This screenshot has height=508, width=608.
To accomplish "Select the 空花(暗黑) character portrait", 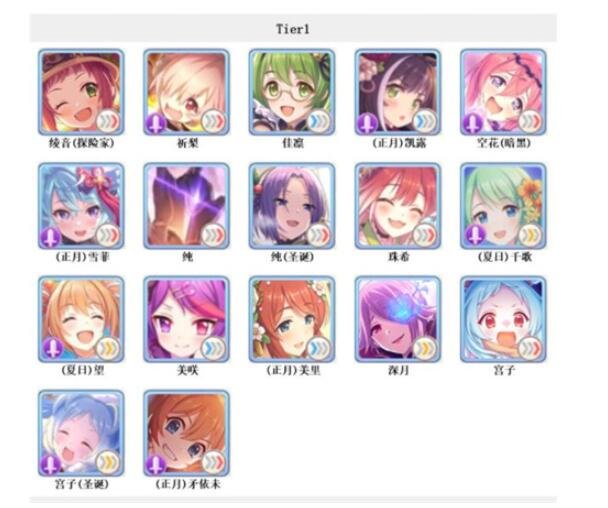I will click(503, 92).
